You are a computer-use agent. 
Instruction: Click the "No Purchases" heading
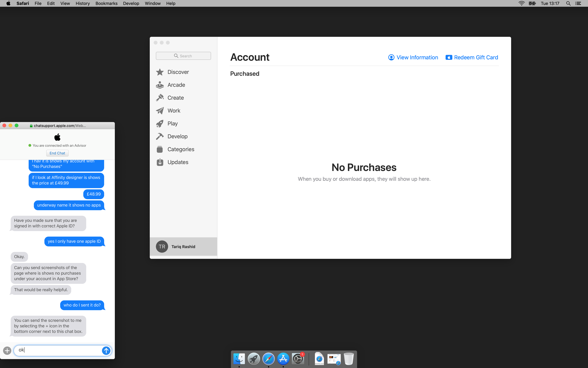364,167
